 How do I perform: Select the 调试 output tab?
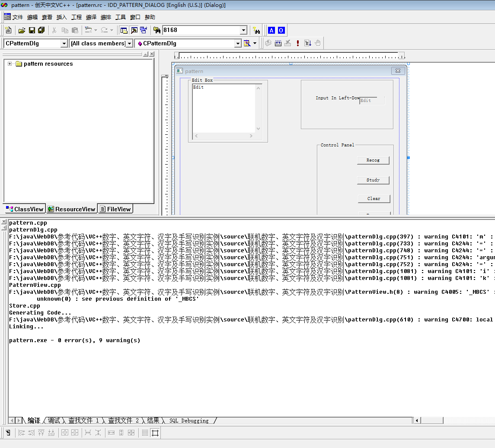[54, 420]
